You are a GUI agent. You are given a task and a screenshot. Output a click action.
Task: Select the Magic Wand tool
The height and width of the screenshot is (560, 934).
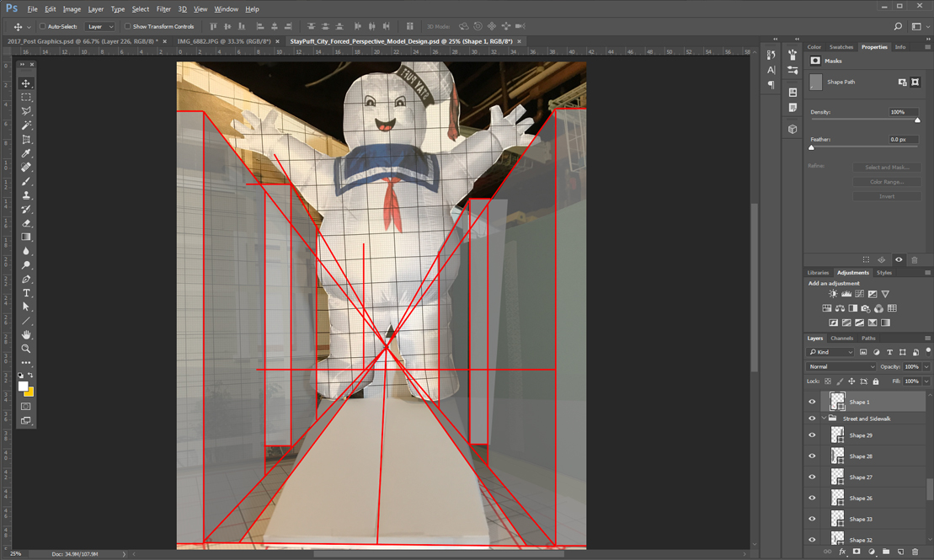pyautogui.click(x=25, y=125)
